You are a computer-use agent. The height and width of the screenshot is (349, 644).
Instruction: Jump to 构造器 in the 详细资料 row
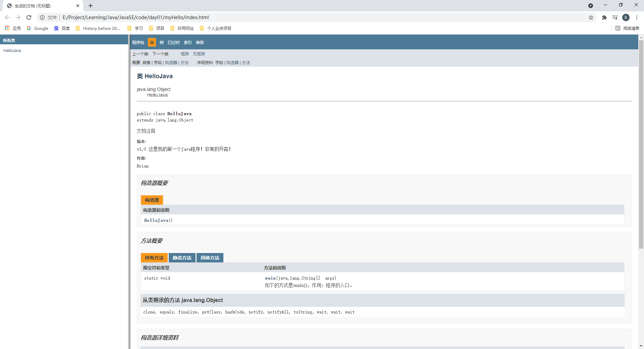tap(232, 63)
